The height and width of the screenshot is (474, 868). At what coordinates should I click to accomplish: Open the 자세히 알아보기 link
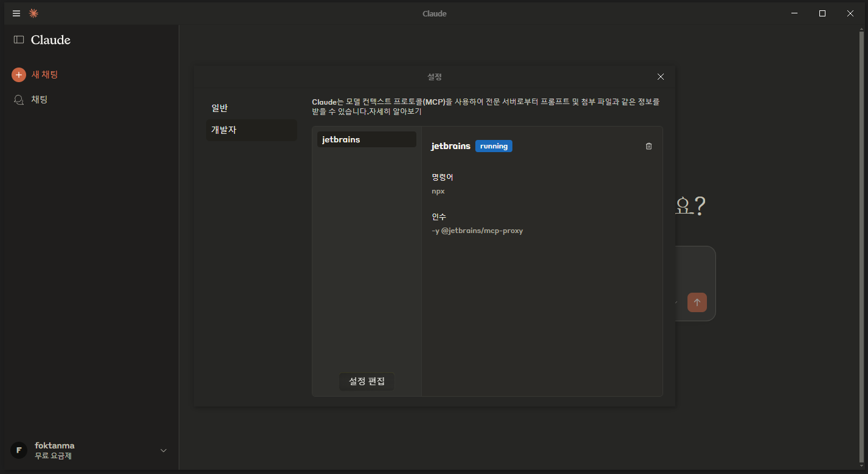(x=395, y=111)
